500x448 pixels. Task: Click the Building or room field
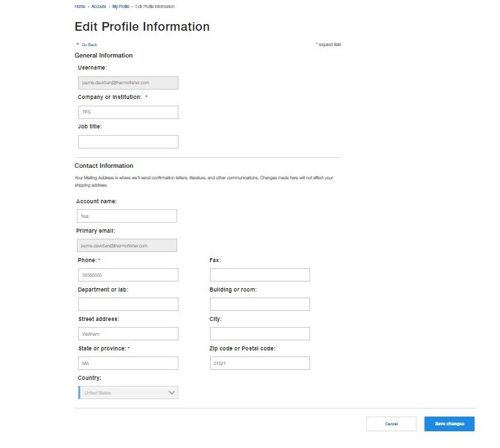[x=260, y=304]
